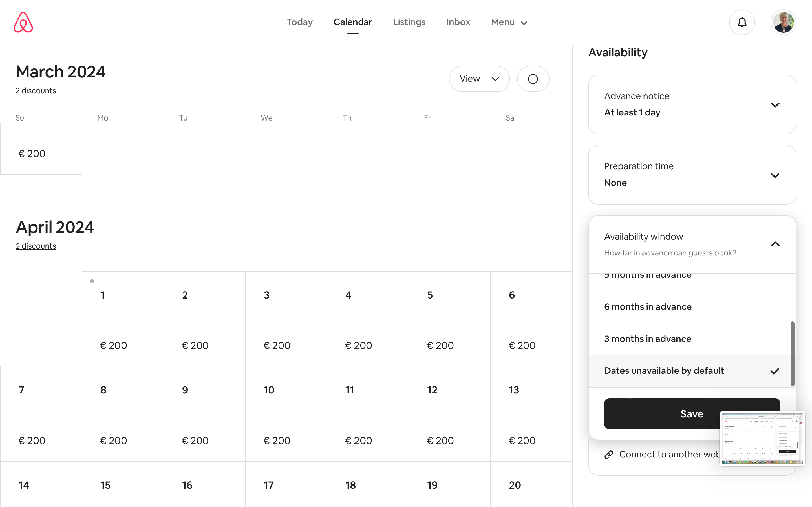
Task: Click Today in the navigation
Action: (x=300, y=22)
